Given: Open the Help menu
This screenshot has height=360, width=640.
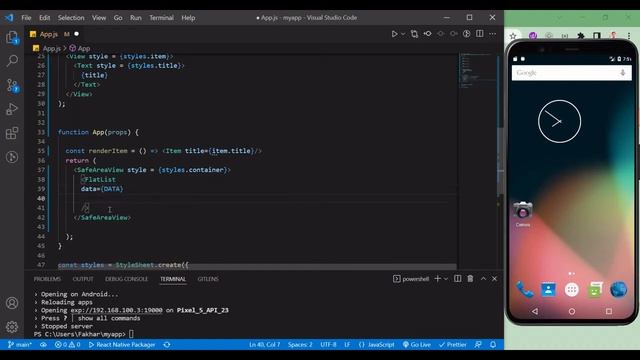Looking at the screenshot, I should (x=188, y=18).
